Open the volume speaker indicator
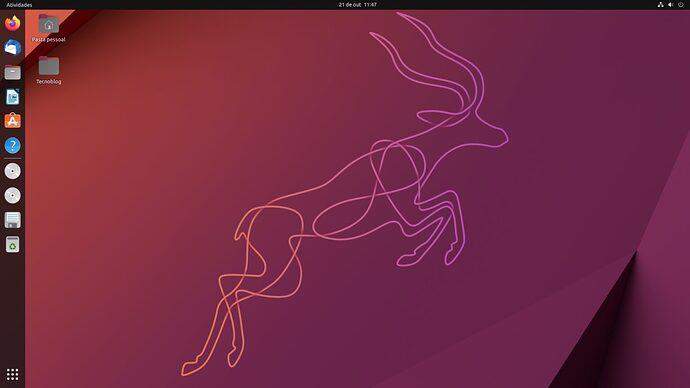 [671, 5]
